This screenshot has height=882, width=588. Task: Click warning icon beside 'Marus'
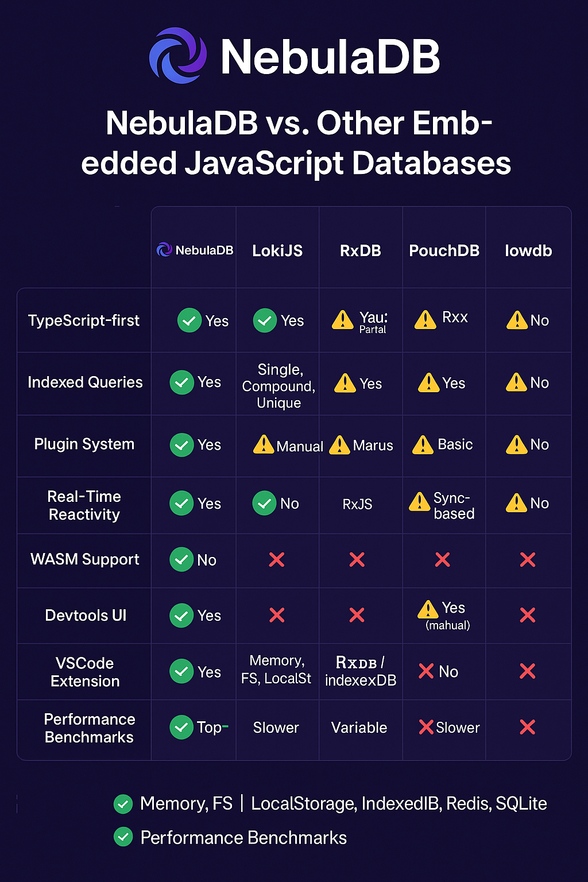[340, 445]
